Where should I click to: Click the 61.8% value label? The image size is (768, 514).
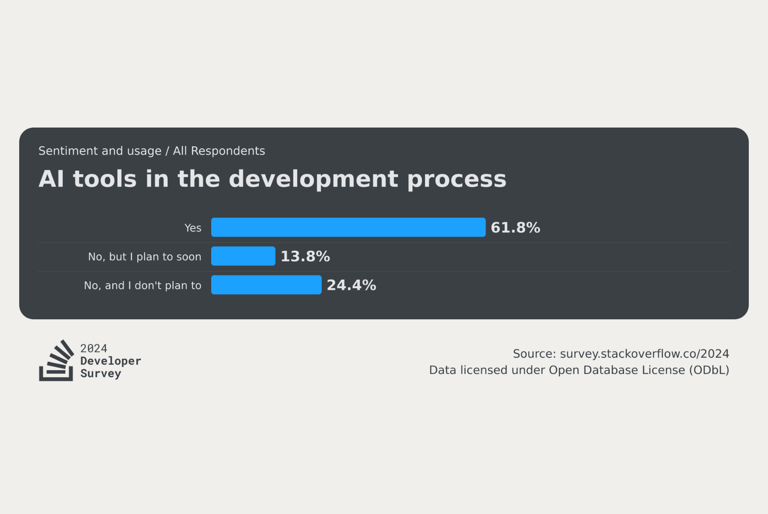(515, 228)
